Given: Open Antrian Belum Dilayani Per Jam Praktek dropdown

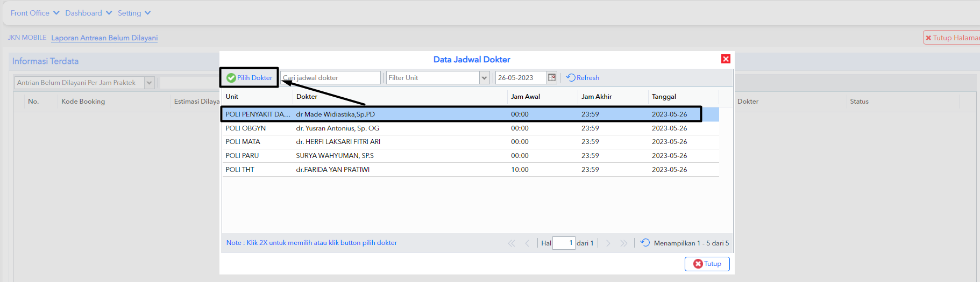Looking at the screenshot, I should [150, 83].
